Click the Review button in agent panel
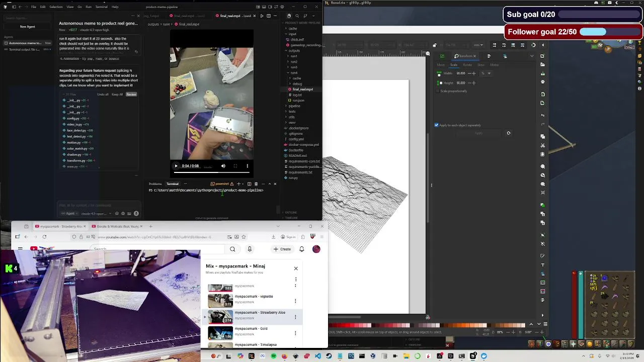 (x=131, y=95)
